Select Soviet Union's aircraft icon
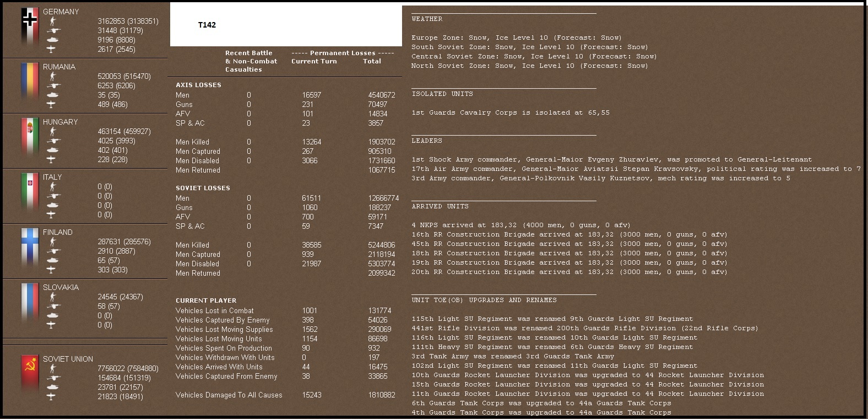 click(x=52, y=396)
